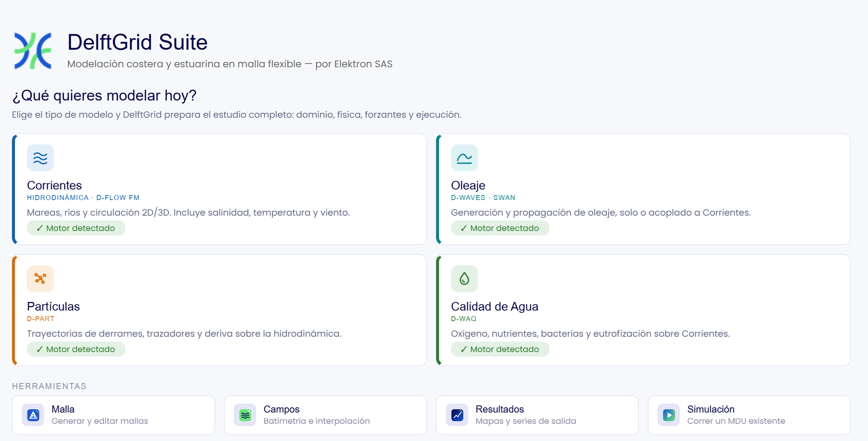Open the Oleaje model title

click(468, 185)
